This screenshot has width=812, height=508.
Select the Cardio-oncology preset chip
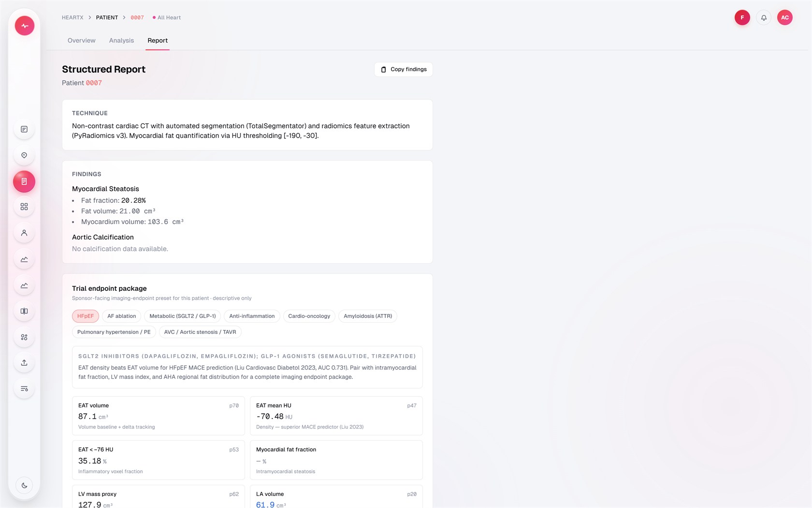(309, 316)
